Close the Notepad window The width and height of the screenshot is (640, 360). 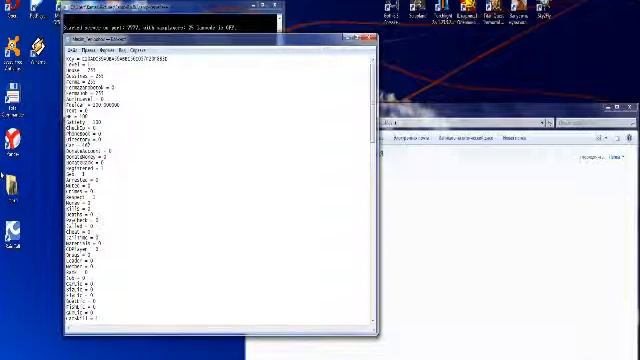[369, 38]
